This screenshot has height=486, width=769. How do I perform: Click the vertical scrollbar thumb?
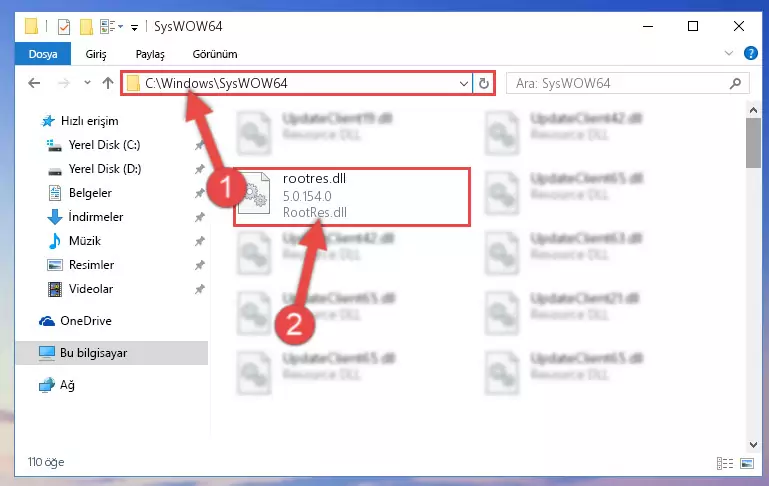coord(753,143)
